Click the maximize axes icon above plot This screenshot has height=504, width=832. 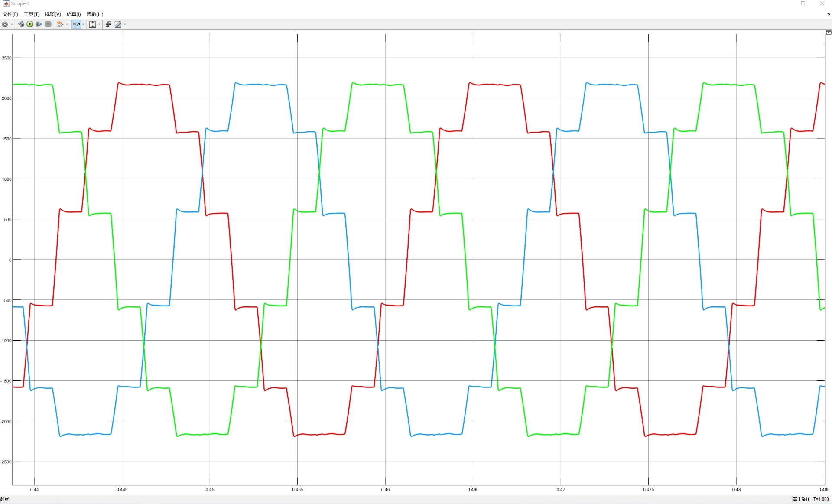829,33
